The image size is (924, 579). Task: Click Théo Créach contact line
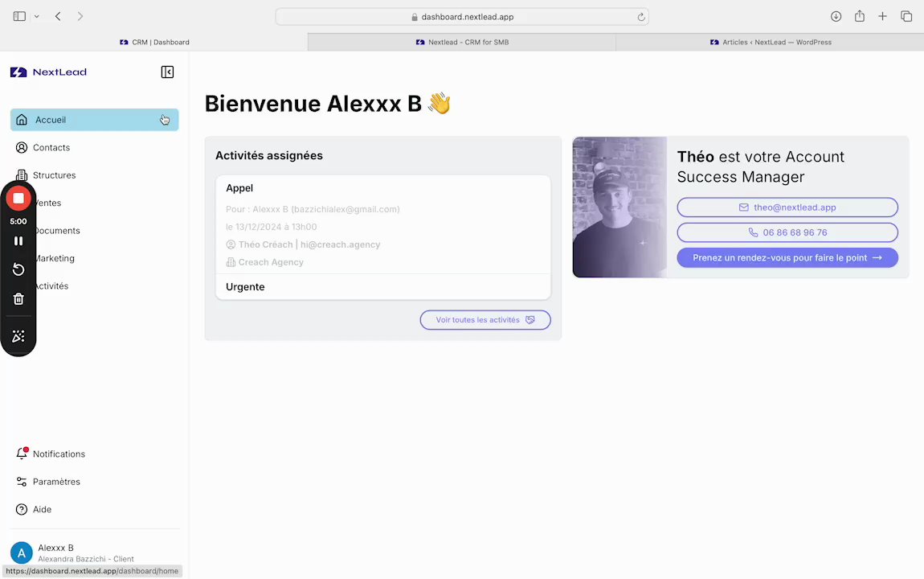tap(303, 244)
